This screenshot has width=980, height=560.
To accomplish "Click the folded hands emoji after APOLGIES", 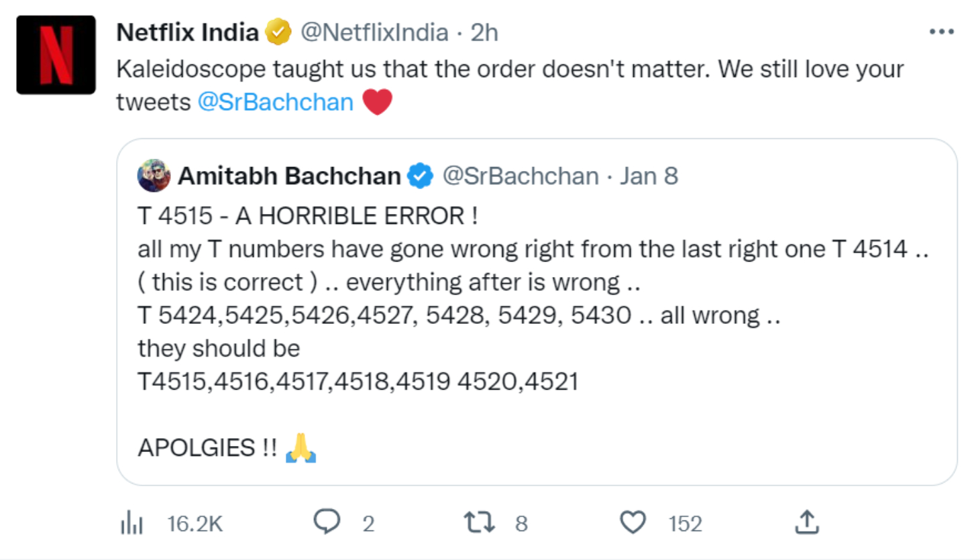I will [x=301, y=447].
